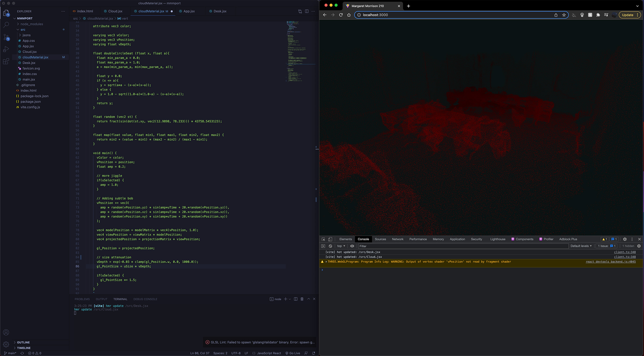Click the Console tab in DevTools

click(363, 239)
